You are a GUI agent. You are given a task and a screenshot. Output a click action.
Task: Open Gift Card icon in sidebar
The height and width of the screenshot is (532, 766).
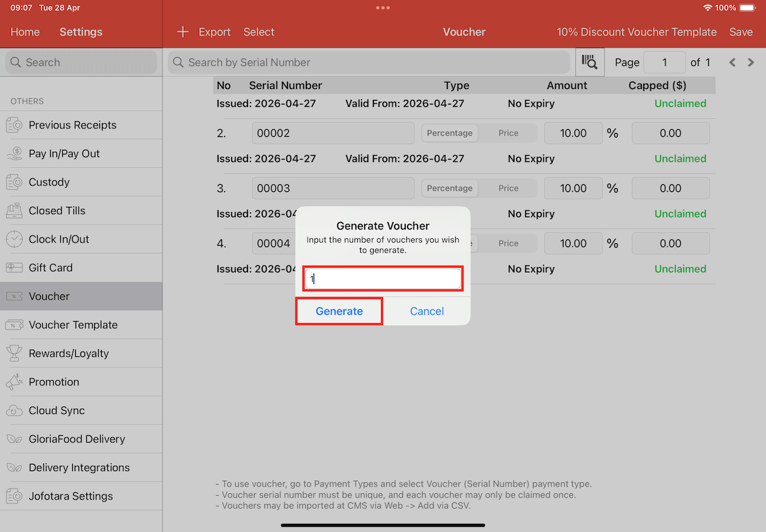coord(14,267)
